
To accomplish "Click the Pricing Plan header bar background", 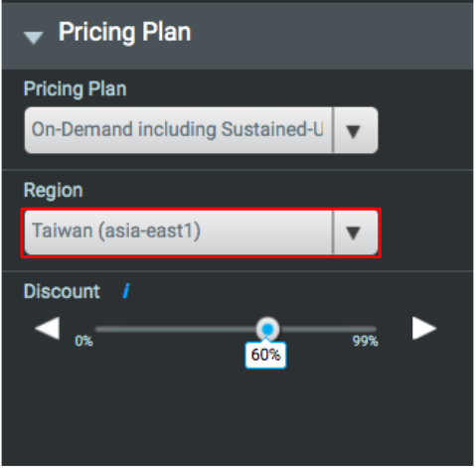I will coord(331,35).
